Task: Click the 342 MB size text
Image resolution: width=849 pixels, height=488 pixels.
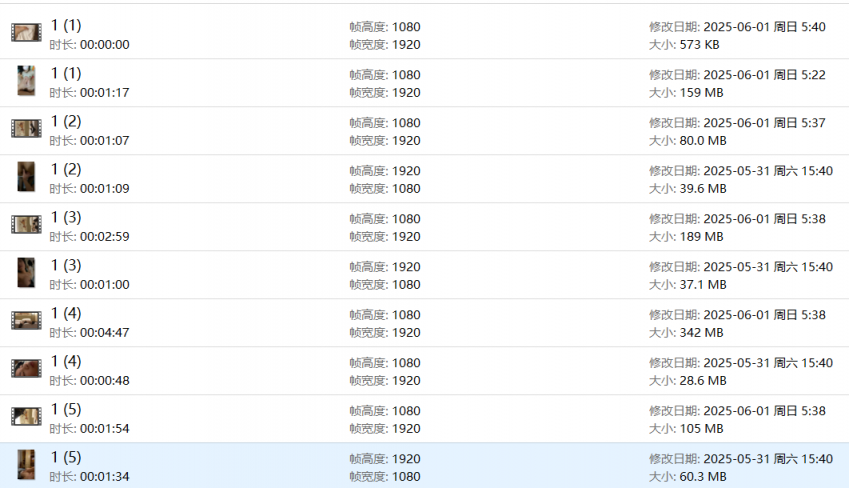Action: click(701, 333)
